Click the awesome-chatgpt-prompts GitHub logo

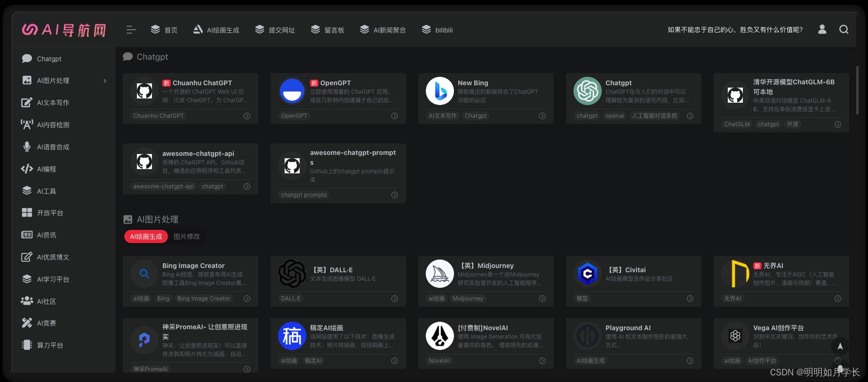(x=292, y=166)
